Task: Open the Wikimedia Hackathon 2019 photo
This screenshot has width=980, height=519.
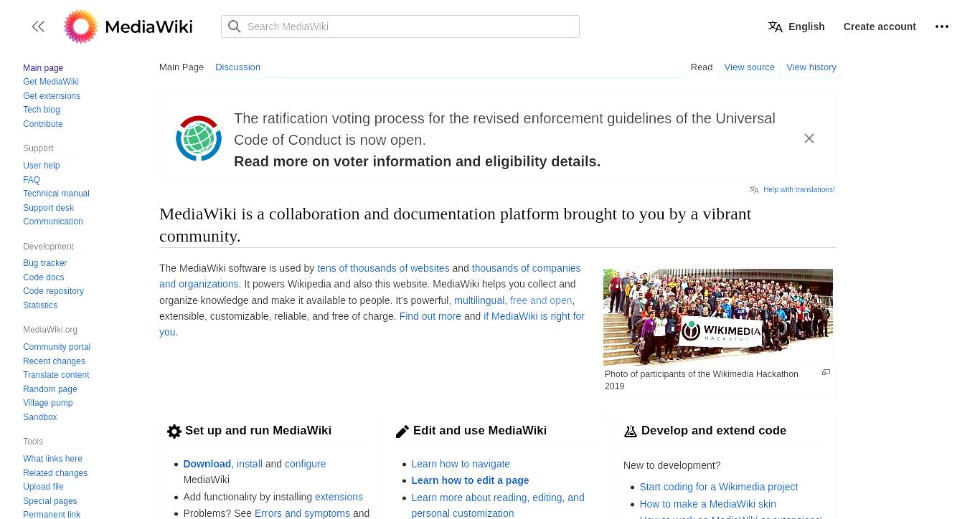Action: click(718, 317)
